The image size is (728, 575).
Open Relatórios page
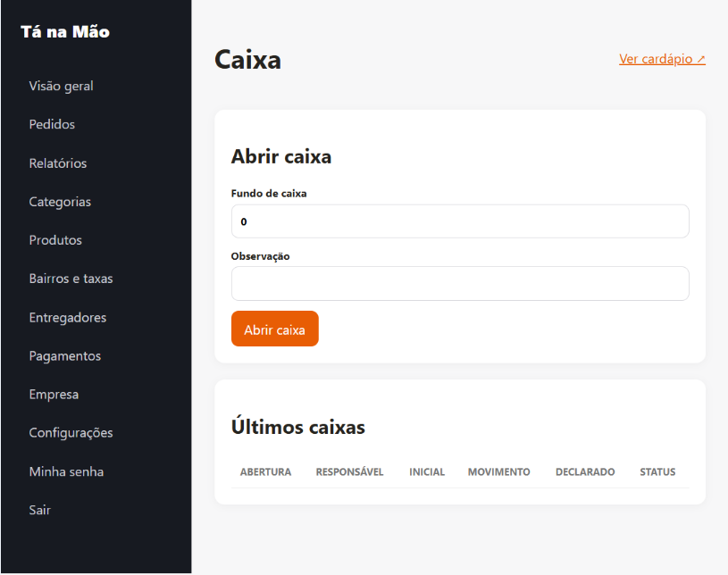[57, 163]
